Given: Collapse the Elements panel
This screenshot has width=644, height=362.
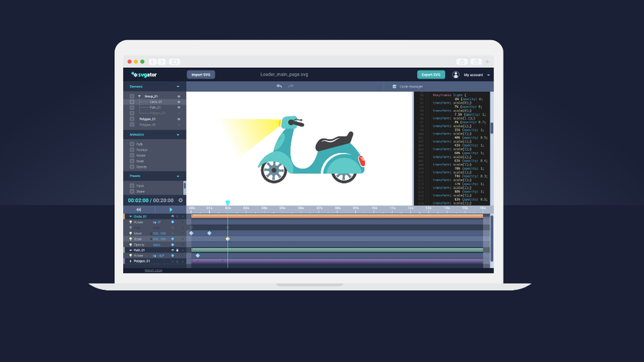Looking at the screenshot, I should click(x=178, y=87).
